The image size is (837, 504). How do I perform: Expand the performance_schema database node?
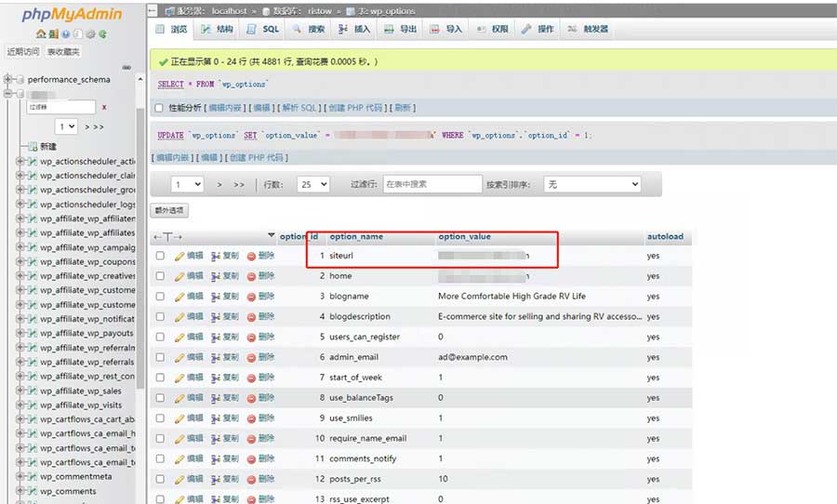[x=7, y=80]
